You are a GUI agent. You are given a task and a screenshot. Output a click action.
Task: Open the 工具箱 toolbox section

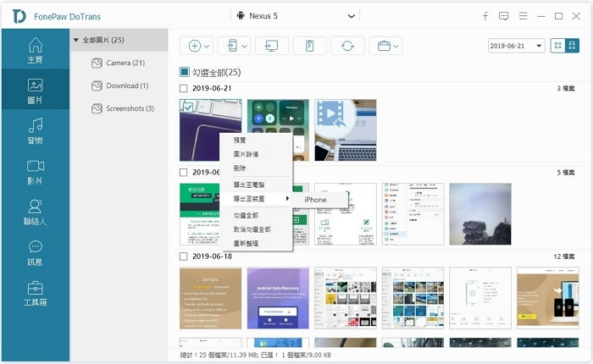click(x=36, y=294)
